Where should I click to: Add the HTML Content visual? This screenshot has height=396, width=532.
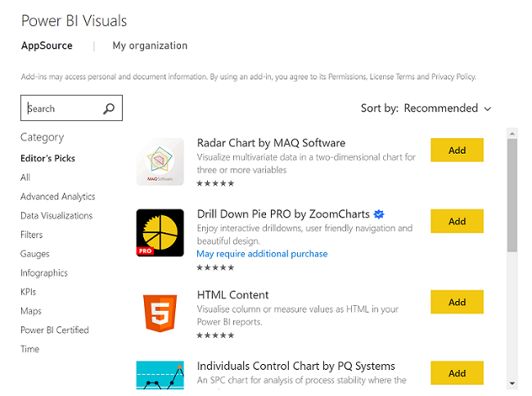[457, 302]
